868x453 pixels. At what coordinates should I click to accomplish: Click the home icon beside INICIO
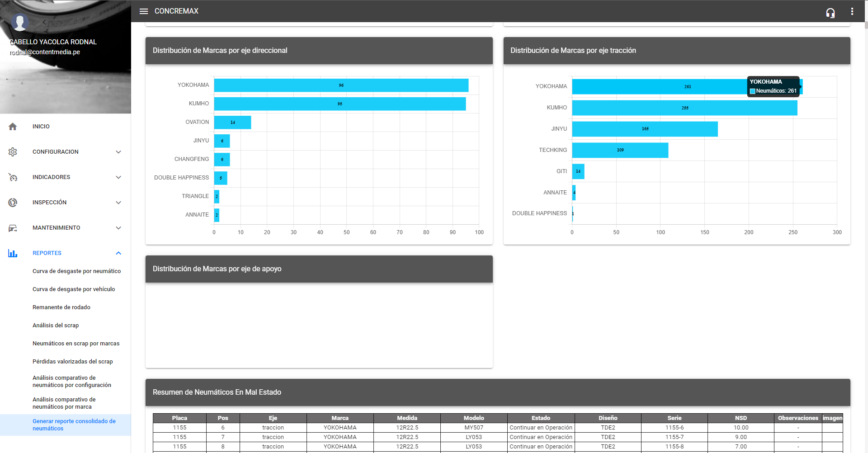point(13,127)
